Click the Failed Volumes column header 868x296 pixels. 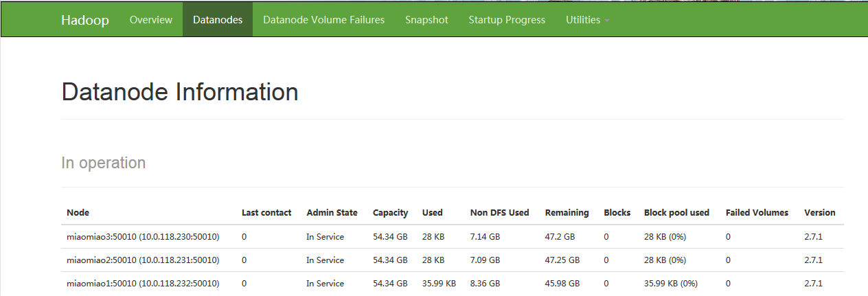(x=757, y=213)
